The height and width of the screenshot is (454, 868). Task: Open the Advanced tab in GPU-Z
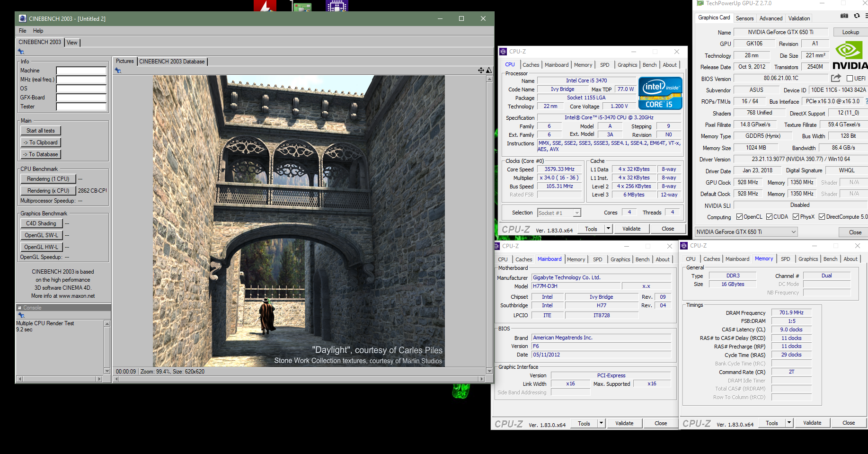[x=771, y=18]
